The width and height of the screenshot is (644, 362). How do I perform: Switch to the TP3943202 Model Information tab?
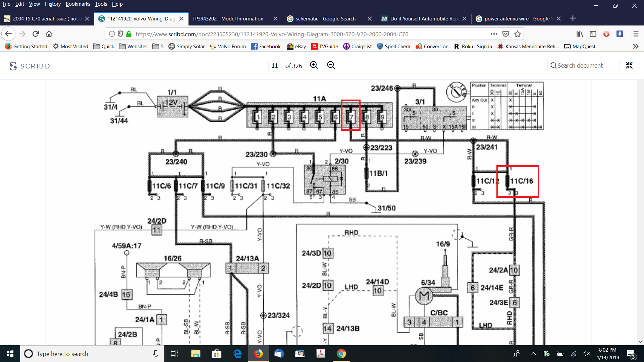click(x=228, y=19)
